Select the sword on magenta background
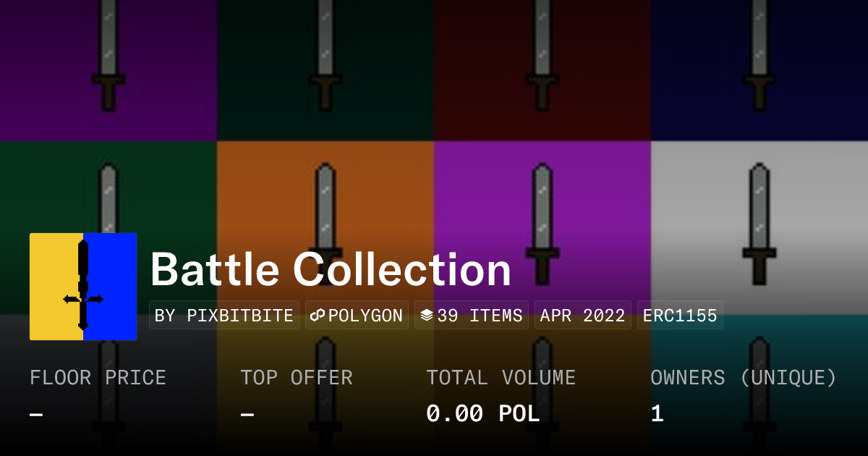Viewport: 868px width, 456px height. pyautogui.click(x=542, y=224)
